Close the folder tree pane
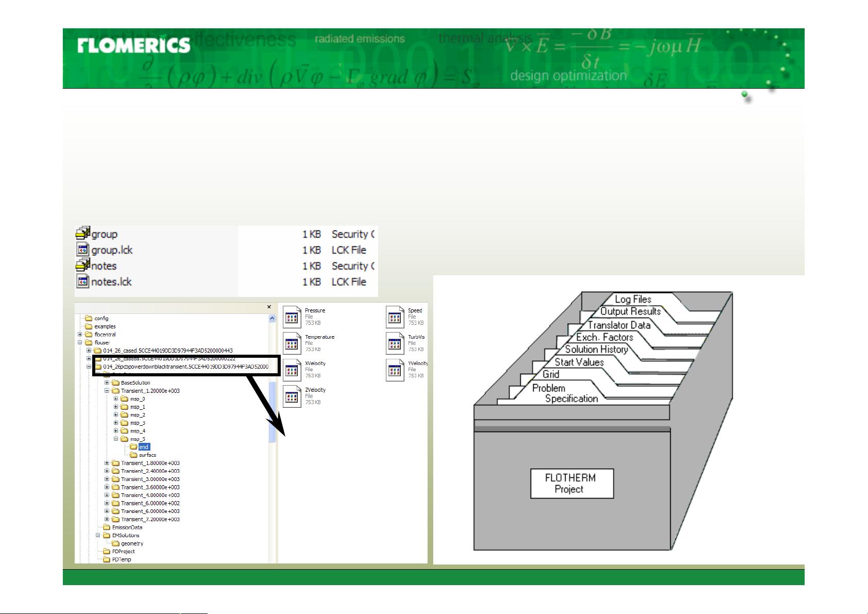This screenshot has width=868, height=614. (269, 307)
